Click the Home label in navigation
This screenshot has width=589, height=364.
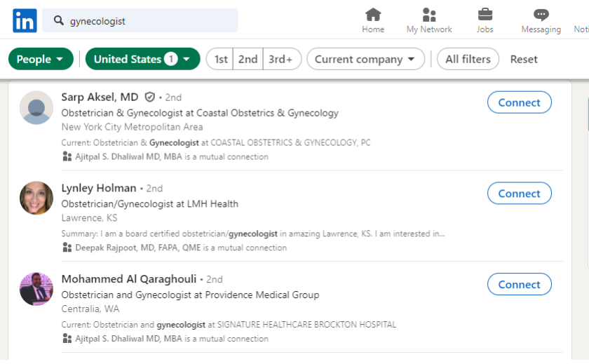click(x=373, y=29)
